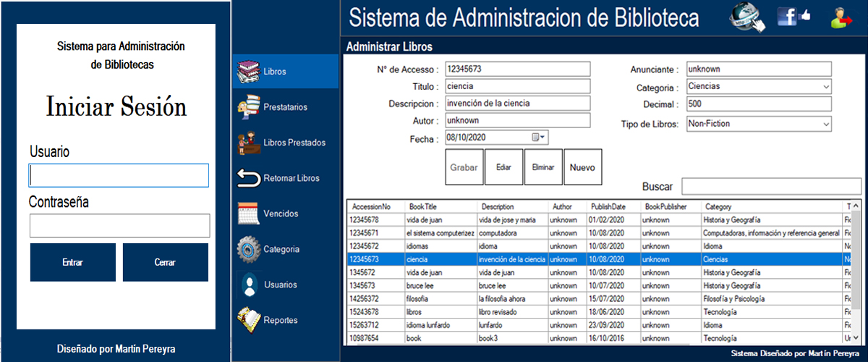Select the Prestatarios menu label

285,107
